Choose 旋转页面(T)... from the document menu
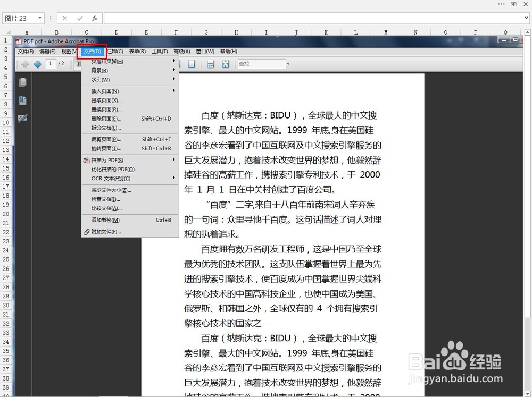This screenshot has height=397, width=532. click(130, 148)
